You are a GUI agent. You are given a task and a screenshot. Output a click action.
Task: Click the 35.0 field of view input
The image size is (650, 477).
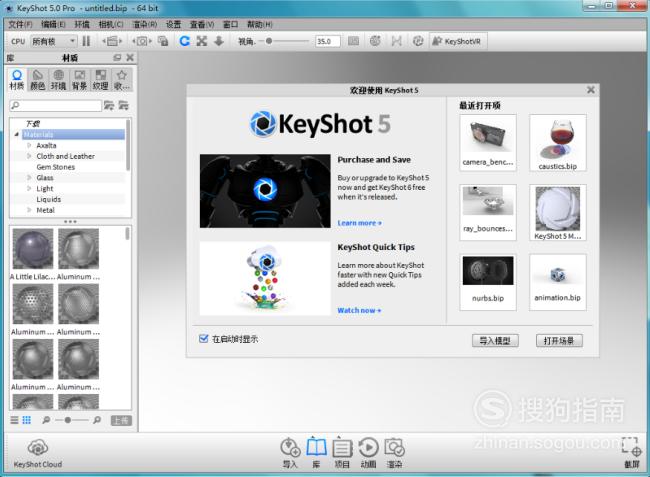coord(328,41)
